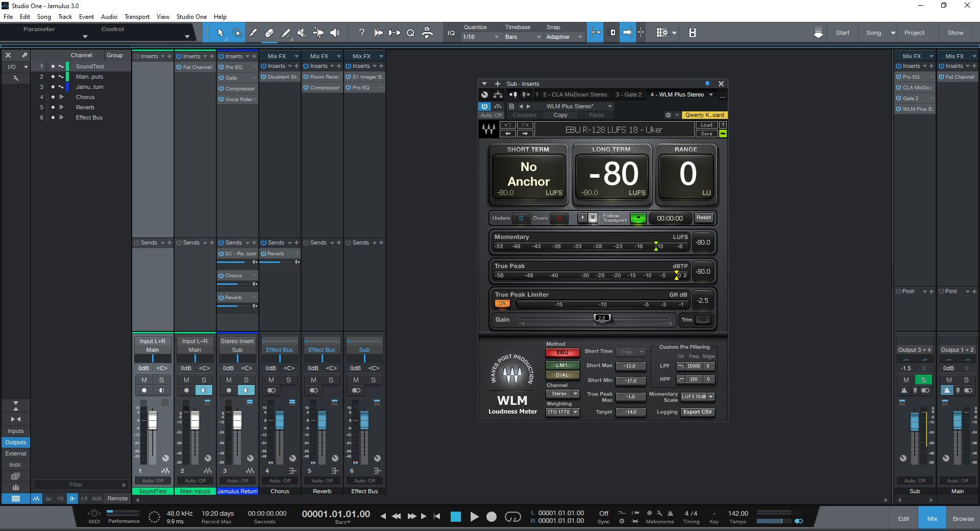Open the File menu
Image resolution: width=980 pixels, height=531 pixels.
[8, 17]
